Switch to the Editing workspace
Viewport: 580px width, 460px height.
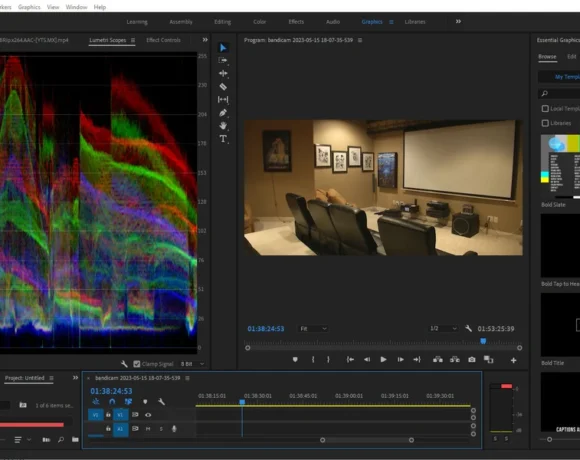click(222, 22)
